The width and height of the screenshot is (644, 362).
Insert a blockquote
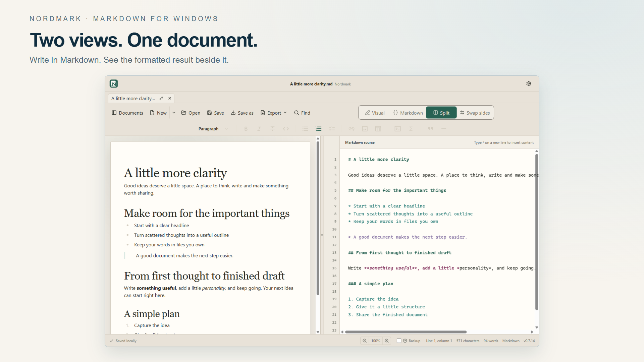[x=430, y=129]
